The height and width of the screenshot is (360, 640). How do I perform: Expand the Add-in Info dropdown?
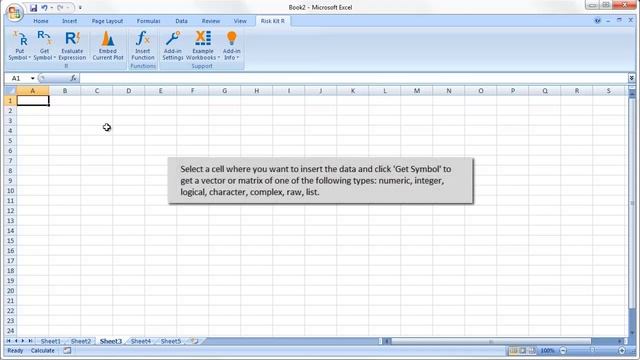pos(238,58)
